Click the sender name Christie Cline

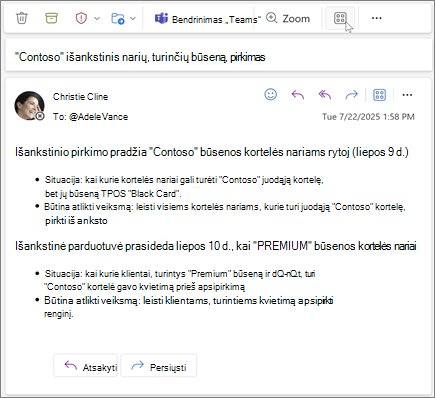(80, 97)
